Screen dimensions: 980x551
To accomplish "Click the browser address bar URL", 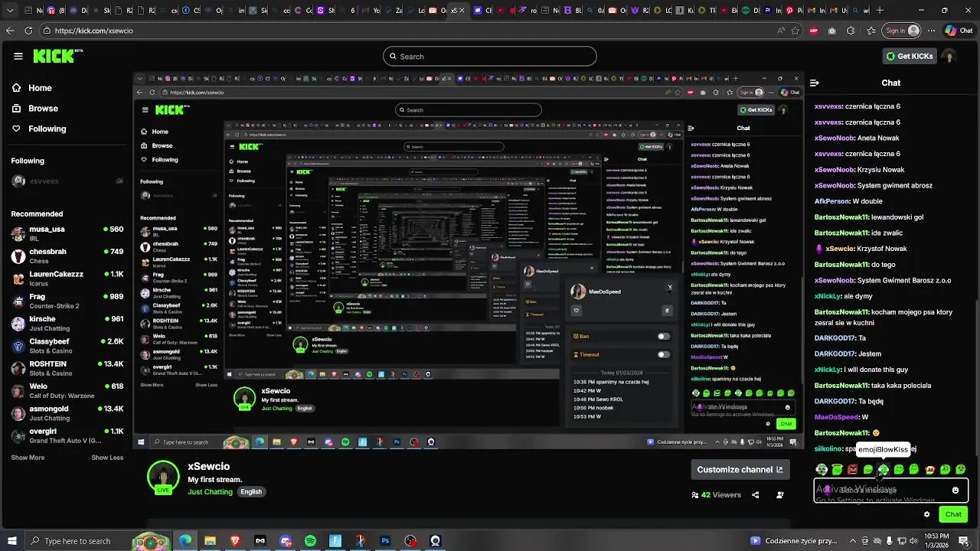I will 94,31.
